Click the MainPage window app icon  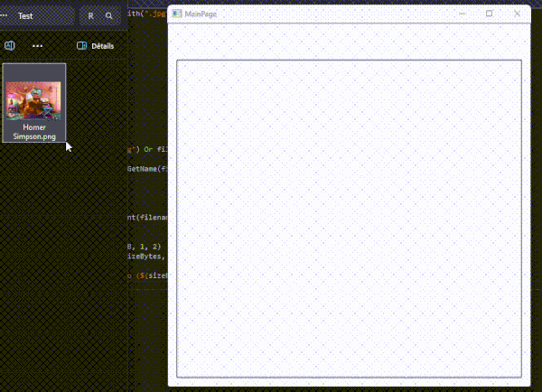[177, 14]
